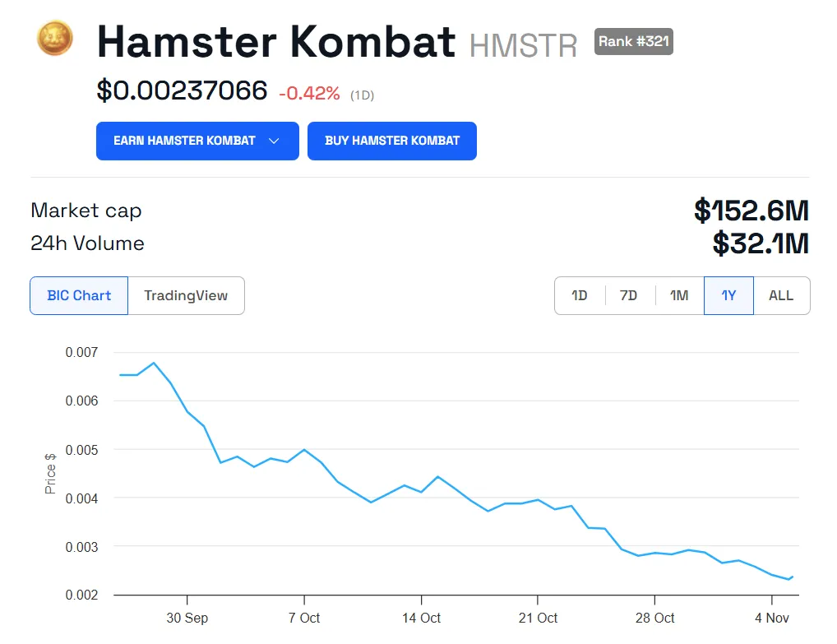The height and width of the screenshot is (644, 837).
Task: Click the 30 Sep axis label
Action: [x=187, y=618]
